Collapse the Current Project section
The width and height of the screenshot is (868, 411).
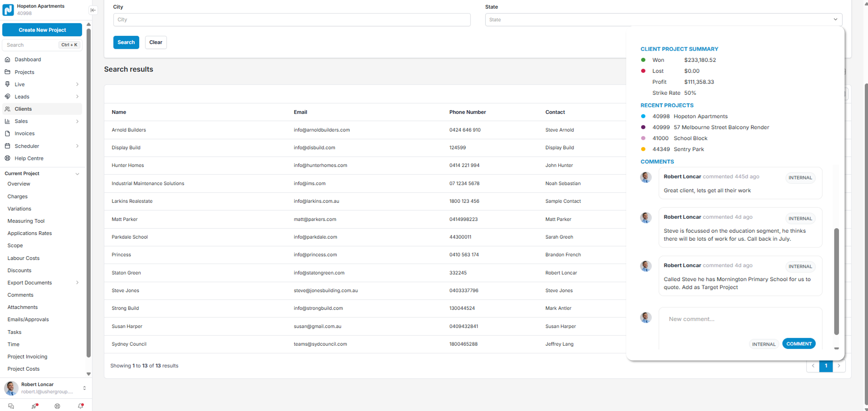pos(77,174)
